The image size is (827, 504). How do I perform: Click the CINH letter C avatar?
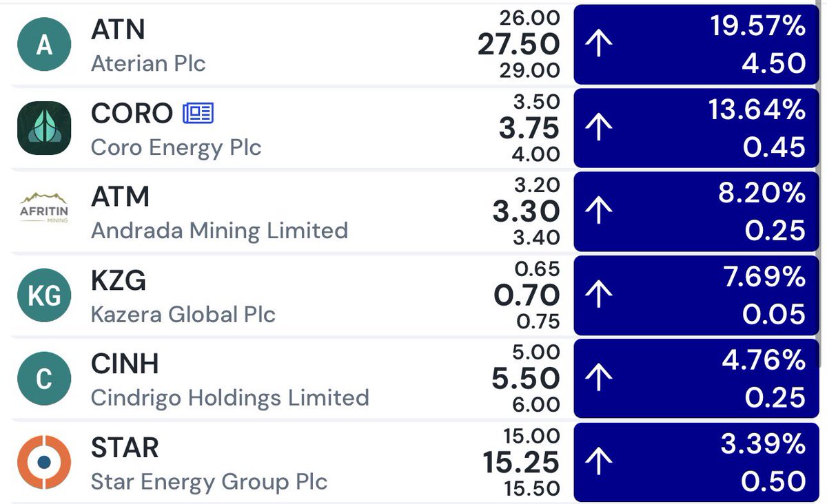(x=44, y=379)
